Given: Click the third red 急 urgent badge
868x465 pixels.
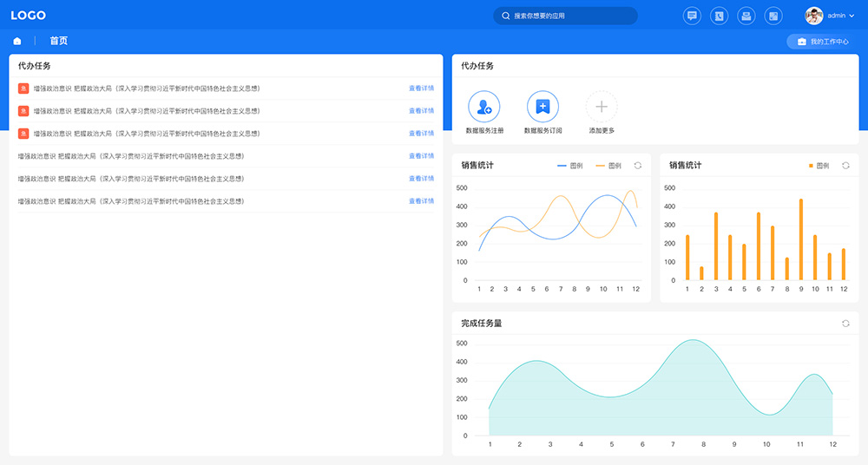Looking at the screenshot, I should (23, 134).
